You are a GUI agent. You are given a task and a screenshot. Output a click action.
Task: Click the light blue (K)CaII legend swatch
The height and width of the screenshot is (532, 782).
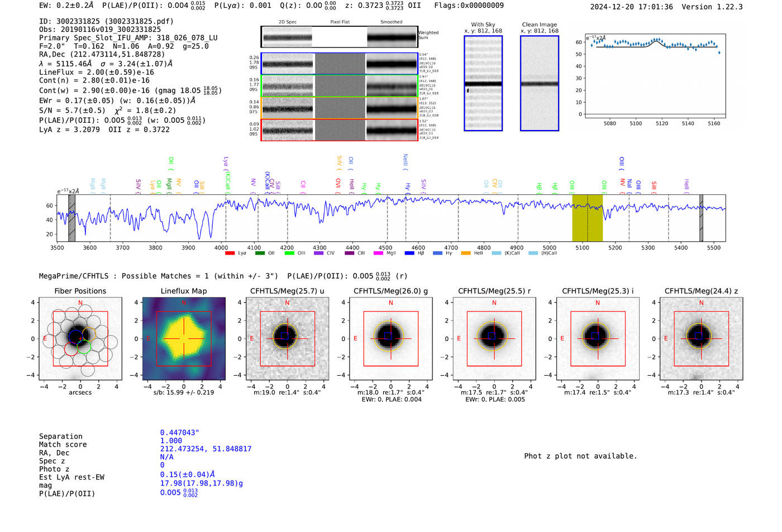click(x=497, y=253)
